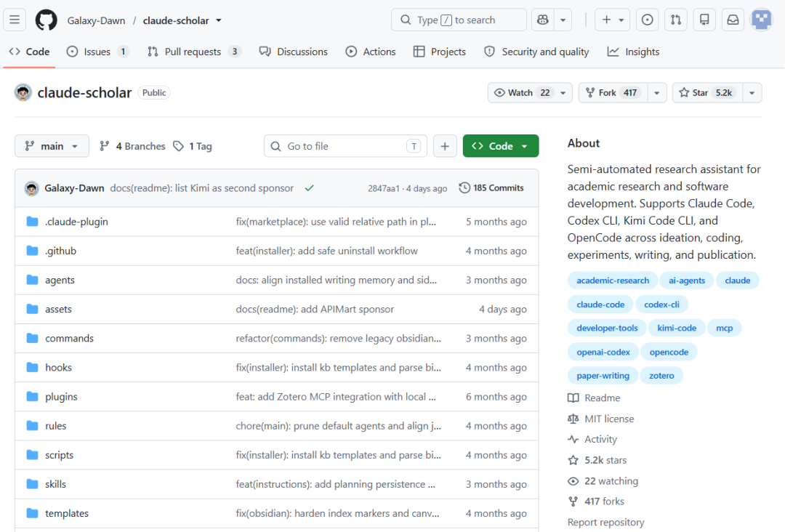Open the Insights tab
The height and width of the screenshot is (532, 785).
point(633,52)
